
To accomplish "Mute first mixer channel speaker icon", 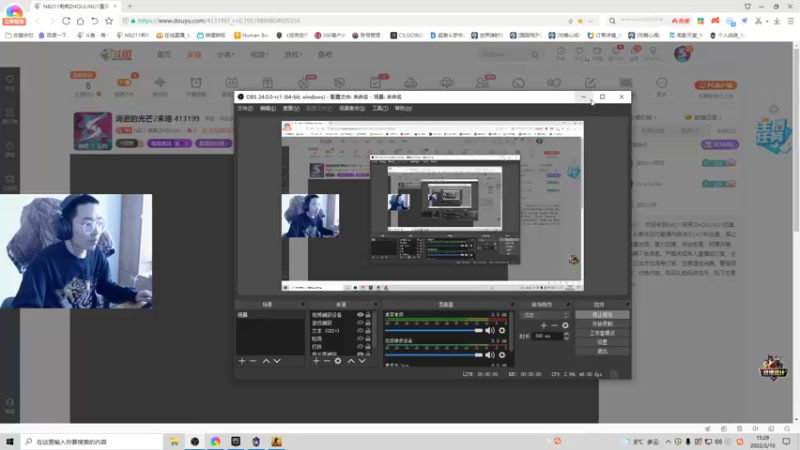I will tap(490, 331).
